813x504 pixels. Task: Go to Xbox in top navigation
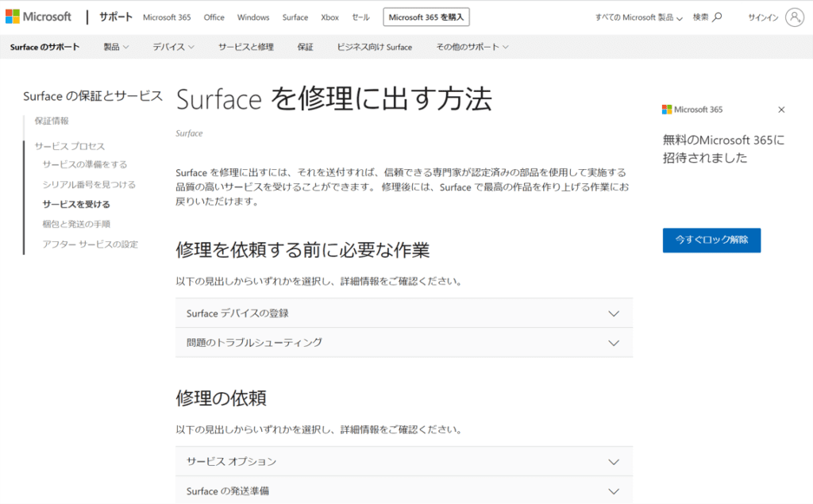pos(329,17)
